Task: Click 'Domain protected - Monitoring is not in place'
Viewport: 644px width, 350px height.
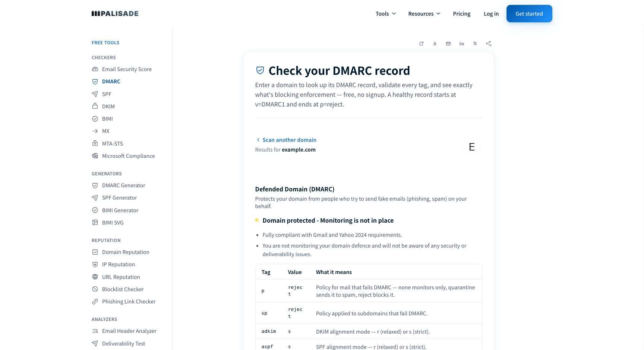Action: tap(328, 220)
